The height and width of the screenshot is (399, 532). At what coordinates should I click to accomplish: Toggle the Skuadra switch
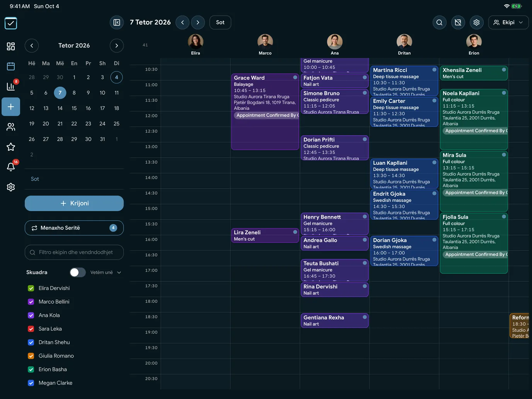[78, 273]
